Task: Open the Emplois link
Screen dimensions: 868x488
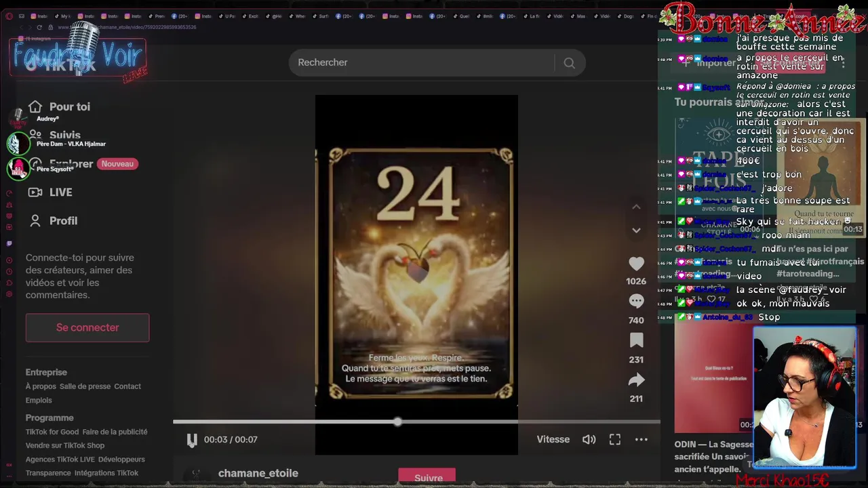Action: click(39, 401)
